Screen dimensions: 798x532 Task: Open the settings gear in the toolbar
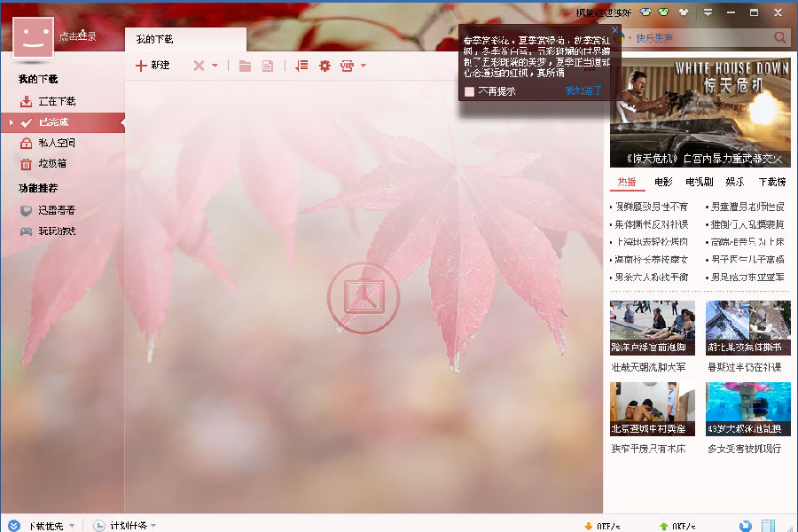point(325,66)
